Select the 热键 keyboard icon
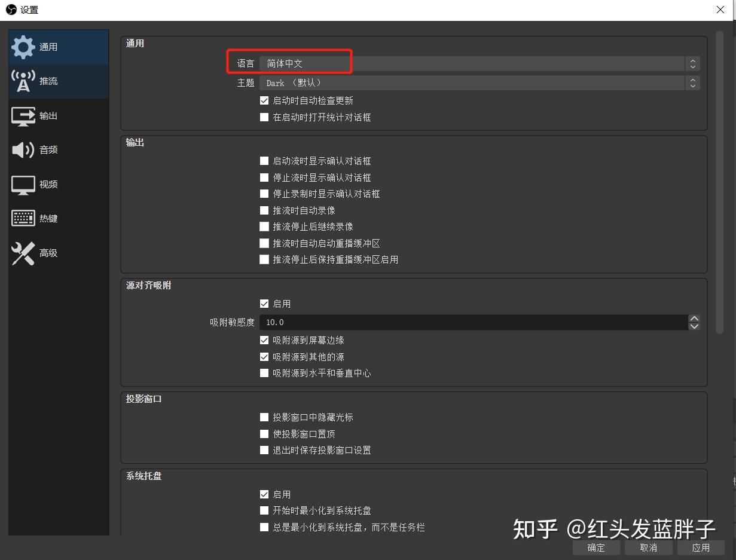The width and height of the screenshot is (736, 560). [23, 219]
